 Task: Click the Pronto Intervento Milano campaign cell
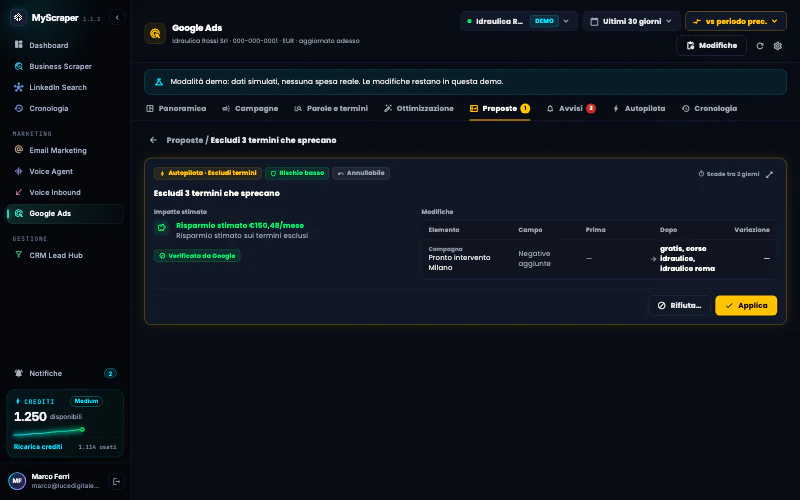pos(459,258)
